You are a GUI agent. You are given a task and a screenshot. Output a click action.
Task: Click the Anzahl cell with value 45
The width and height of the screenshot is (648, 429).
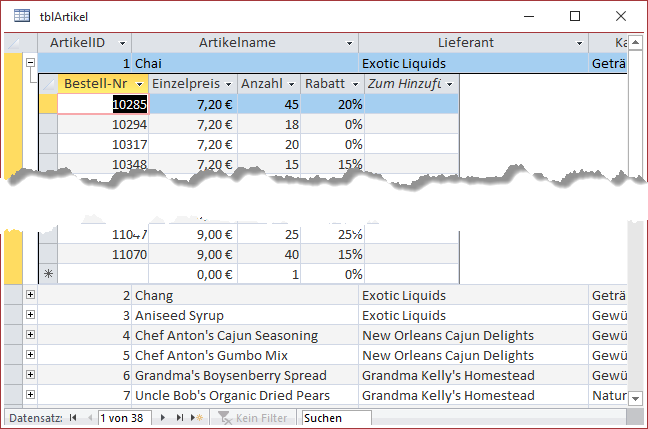[x=269, y=104]
